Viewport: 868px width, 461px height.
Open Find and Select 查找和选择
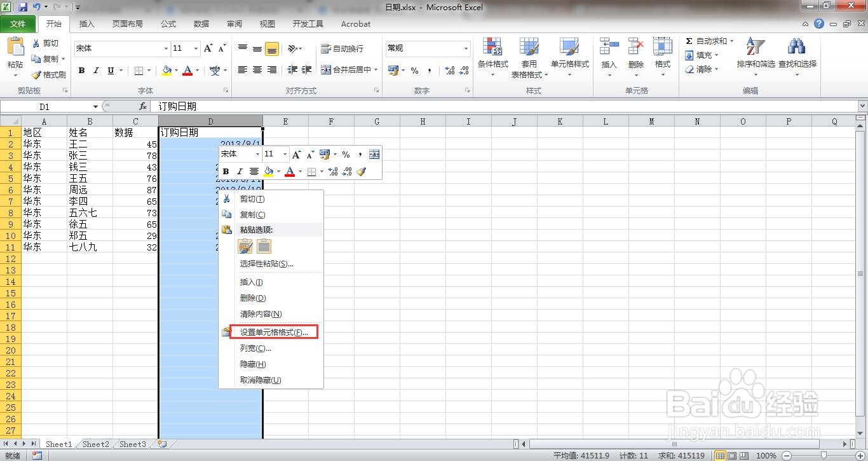(797, 57)
